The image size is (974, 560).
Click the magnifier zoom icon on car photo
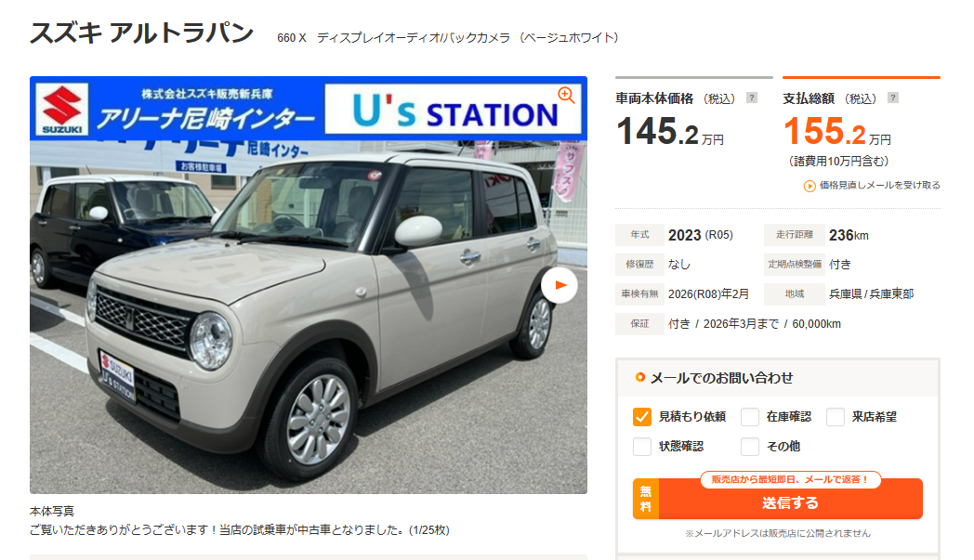pyautogui.click(x=566, y=95)
